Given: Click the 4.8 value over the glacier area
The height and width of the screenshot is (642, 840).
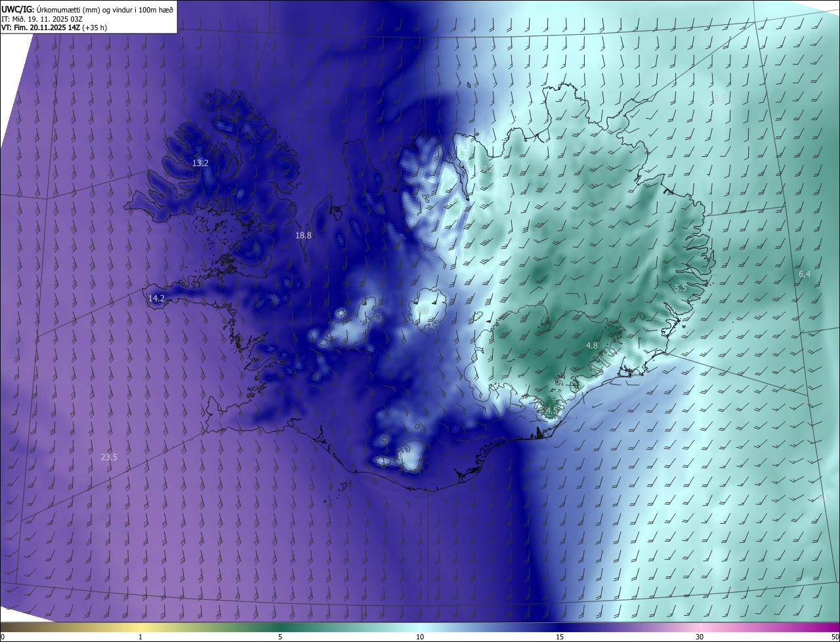Looking at the screenshot, I should 592,345.
